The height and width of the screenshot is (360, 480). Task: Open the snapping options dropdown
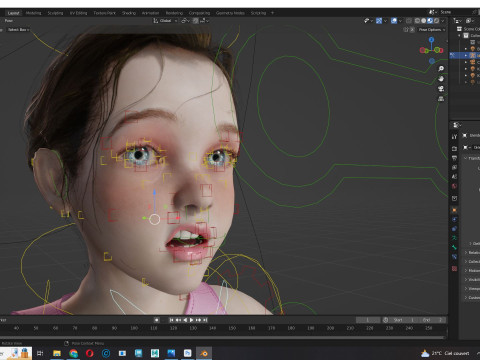tap(204, 21)
